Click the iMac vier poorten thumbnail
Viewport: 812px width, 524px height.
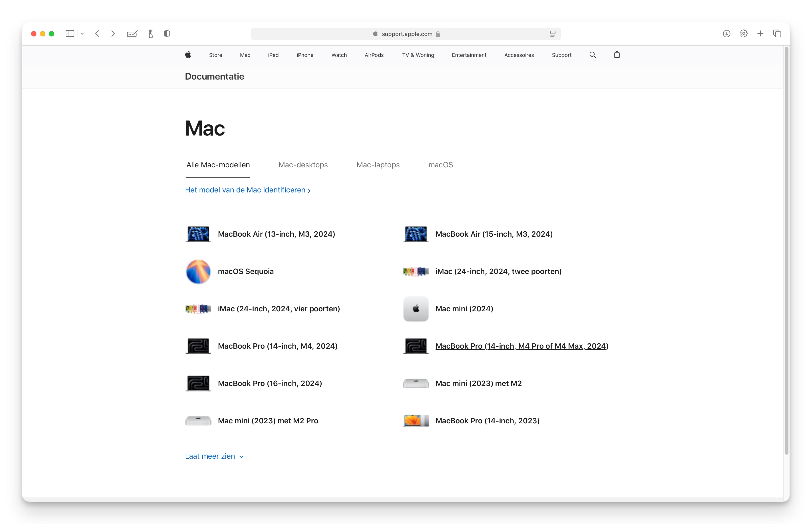coord(198,309)
